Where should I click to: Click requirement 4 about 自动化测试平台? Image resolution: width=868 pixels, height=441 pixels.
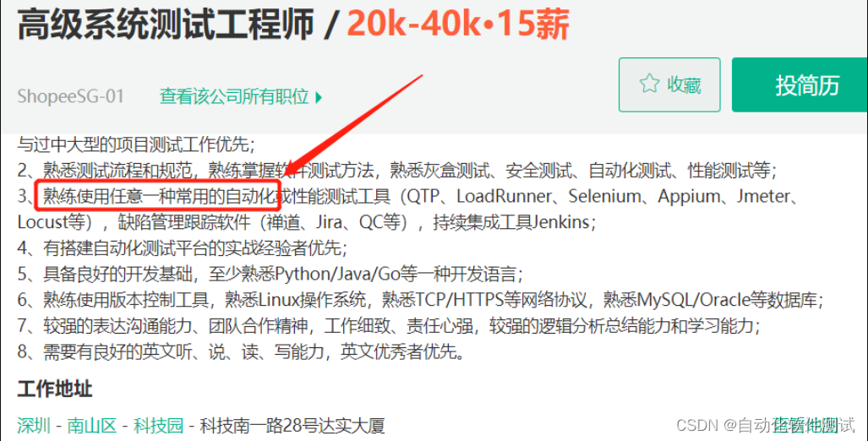[x=182, y=248]
